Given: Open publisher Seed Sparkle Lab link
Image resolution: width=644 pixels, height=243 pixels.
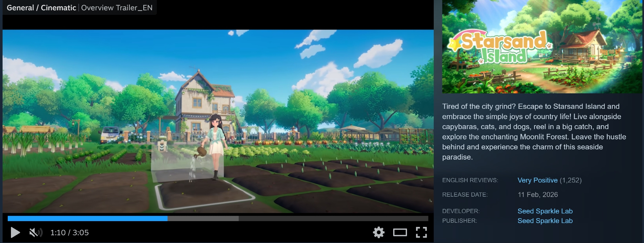Looking at the screenshot, I should pyautogui.click(x=545, y=221).
